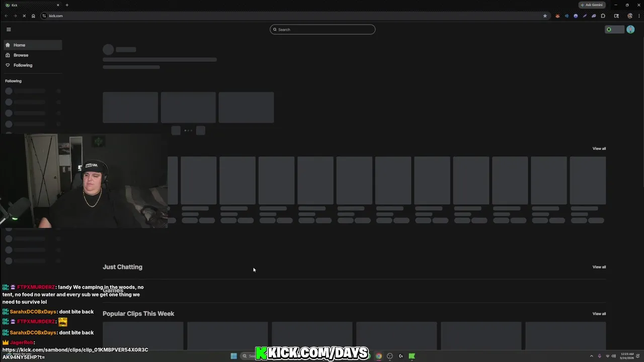View all in the top category row

[x=599, y=149]
